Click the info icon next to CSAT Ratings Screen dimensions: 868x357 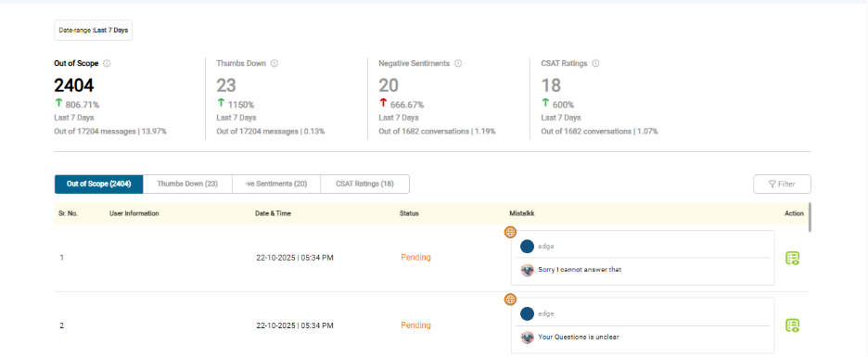tap(595, 64)
